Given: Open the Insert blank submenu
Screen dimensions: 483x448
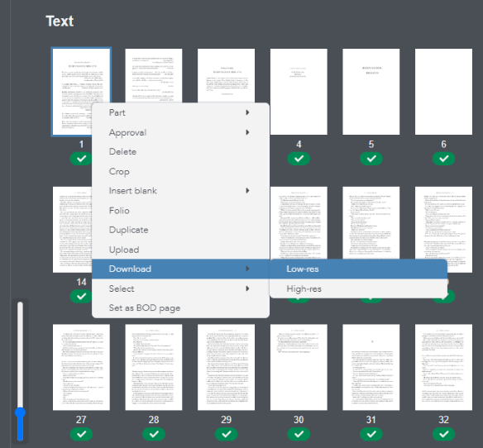Looking at the screenshot, I should (x=180, y=191).
